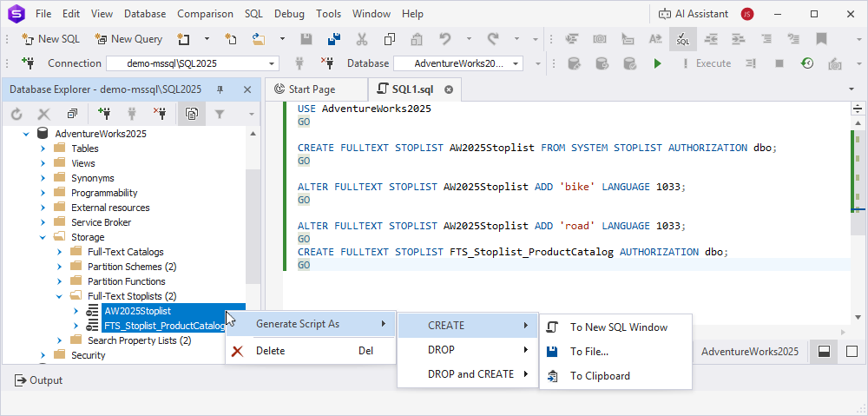Open the Database menu
Viewport: 868px width, 416px height.
[145, 14]
